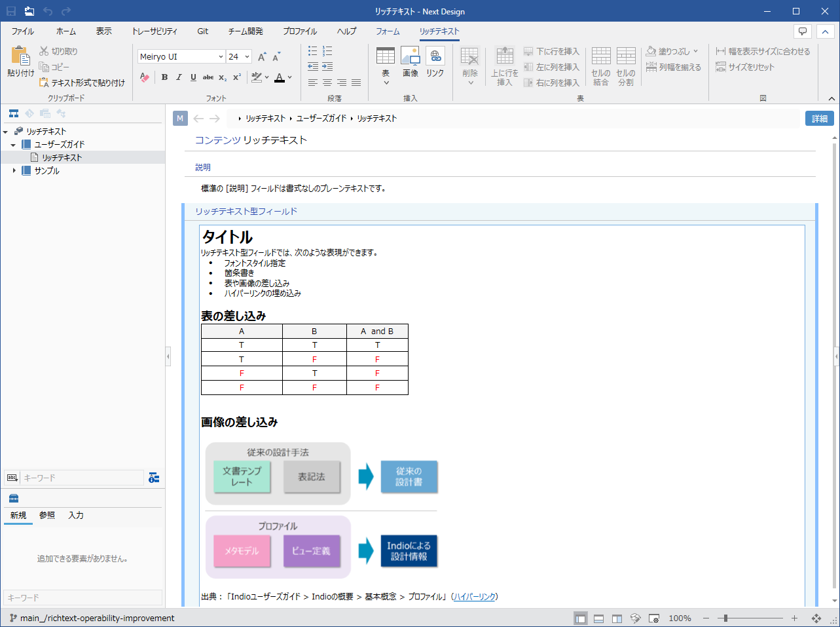Collapse the left navigator pane handle

click(168, 356)
